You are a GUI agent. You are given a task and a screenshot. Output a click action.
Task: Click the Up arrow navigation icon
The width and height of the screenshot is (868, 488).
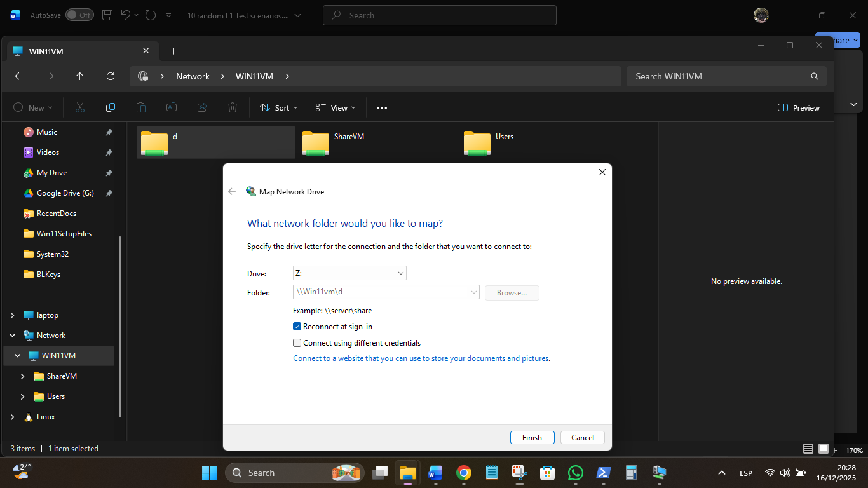click(79, 76)
